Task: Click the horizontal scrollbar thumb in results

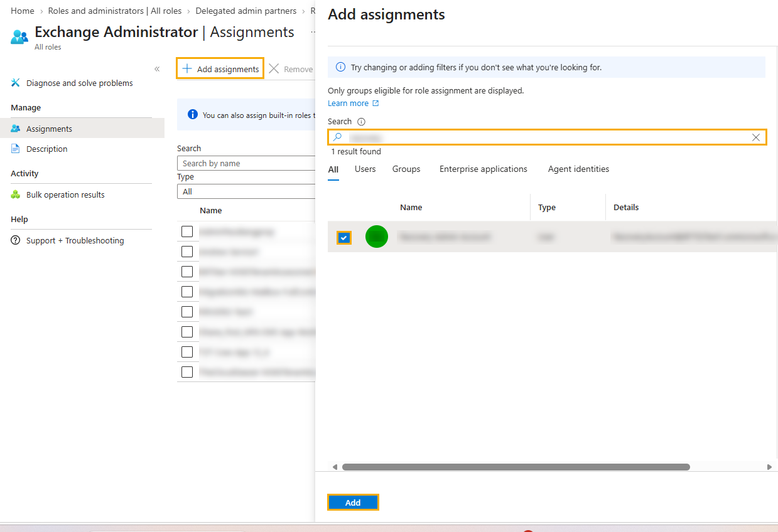Action: click(x=516, y=467)
